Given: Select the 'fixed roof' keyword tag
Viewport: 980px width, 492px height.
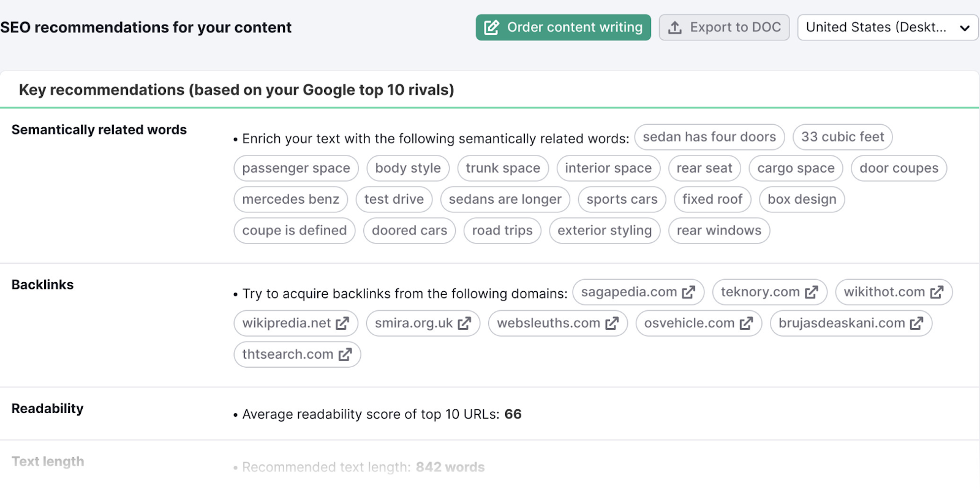Looking at the screenshot, I should pos(712,199).
